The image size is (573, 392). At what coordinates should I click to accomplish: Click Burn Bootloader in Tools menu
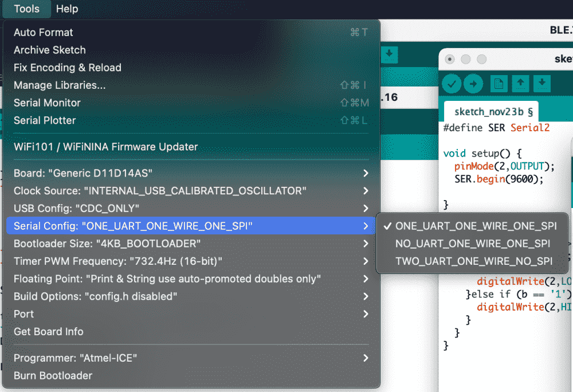click(53, 376)
